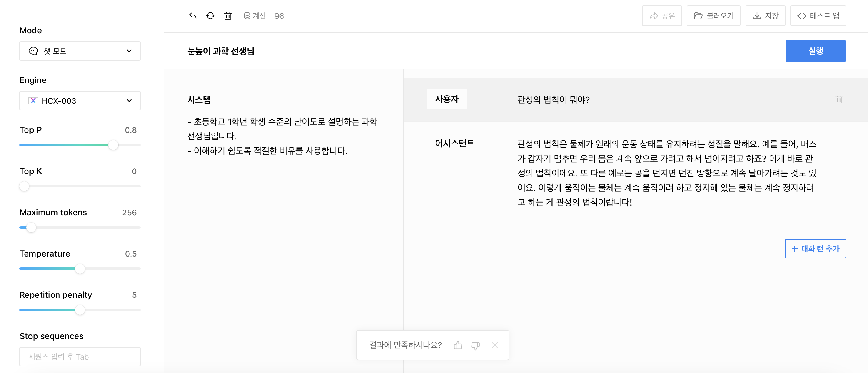The height and width of the screenshot is (373, 868).
Task: Click the undo arrow icon
Action: click(x=193, y=16)
